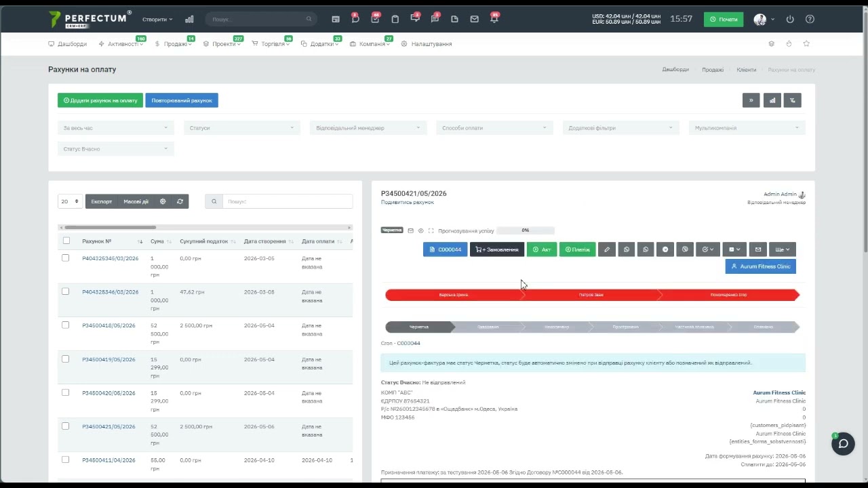Image resolution: width=868 pixels, height=488 pixels.
Task: Click the filter funnel button above filters
Action: click(793, 100)
